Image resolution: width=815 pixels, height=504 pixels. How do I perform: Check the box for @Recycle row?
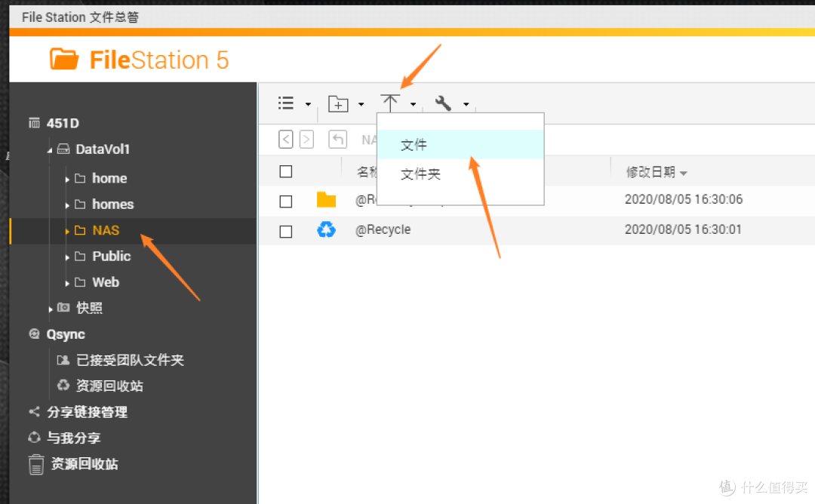click(286, 231)
